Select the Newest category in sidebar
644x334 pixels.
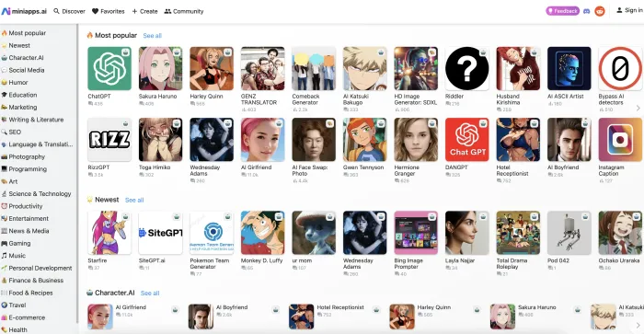pos(16,45)
